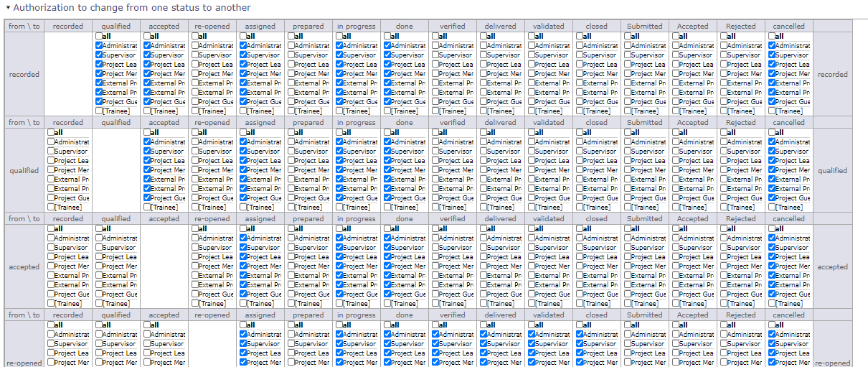Check Trainee for recorded to assigned transition

244,111
